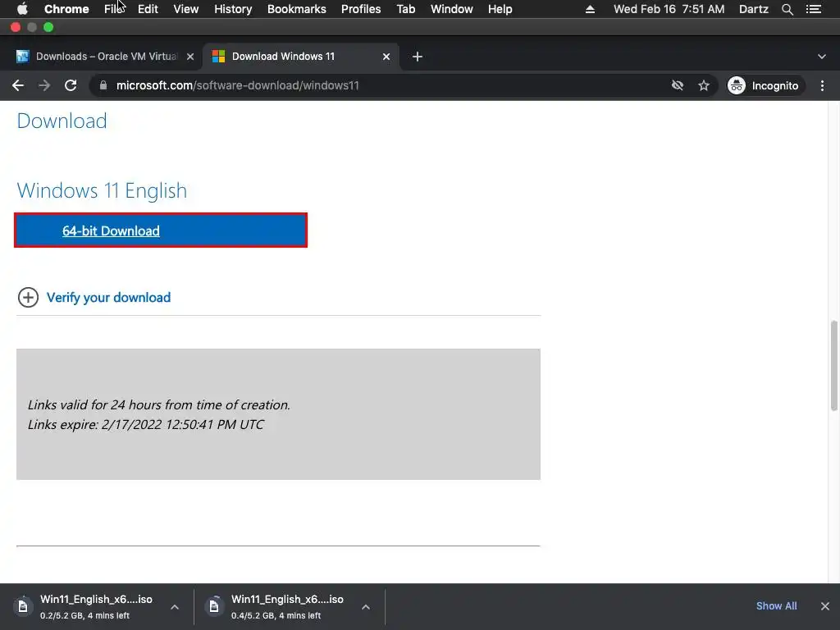Open the File menu
The height and width of the screenshot is (630, 840).
(x=113, y=9)
